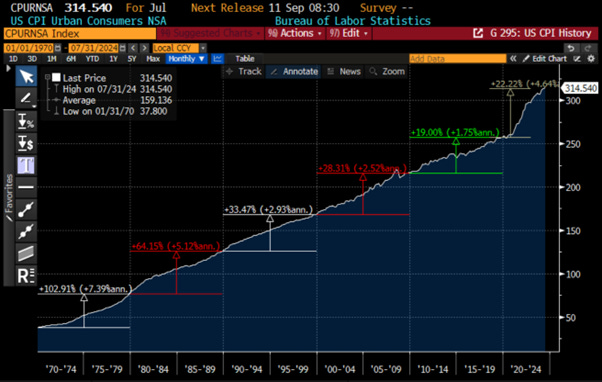Select the horizontal line tool

coord(26,187)
